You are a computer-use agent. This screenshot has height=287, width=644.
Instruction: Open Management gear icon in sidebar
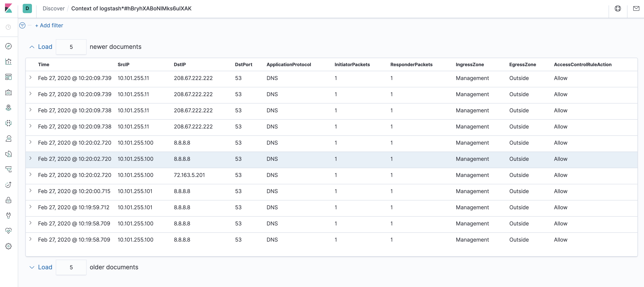pyautogui.click(x=8, y=246)
